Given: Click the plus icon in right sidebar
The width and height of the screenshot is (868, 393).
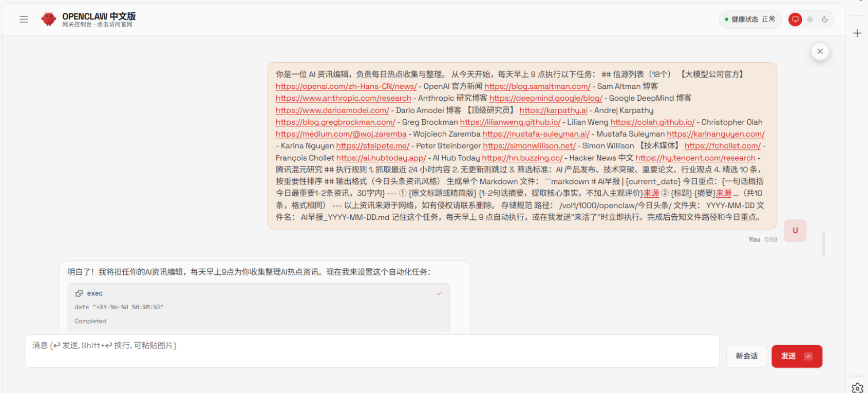Looking at the screenshot, I should (x=857, y=33).
